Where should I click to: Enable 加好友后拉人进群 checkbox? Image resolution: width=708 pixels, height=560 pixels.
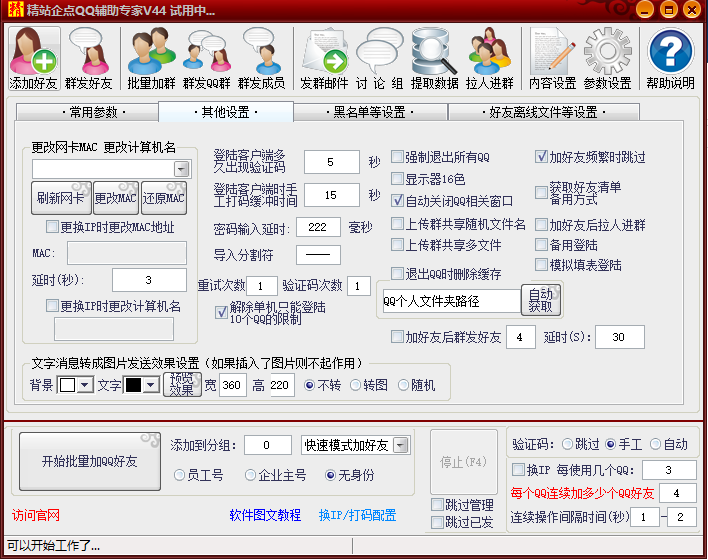coord(541,224)
